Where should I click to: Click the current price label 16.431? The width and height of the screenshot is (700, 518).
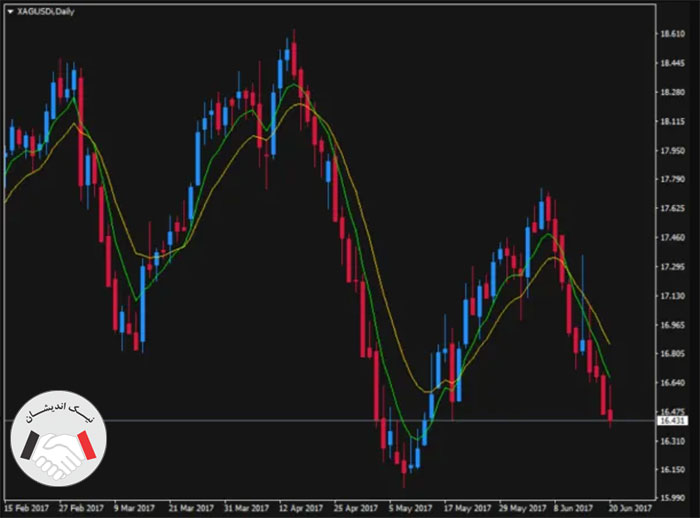coord(673,421)
